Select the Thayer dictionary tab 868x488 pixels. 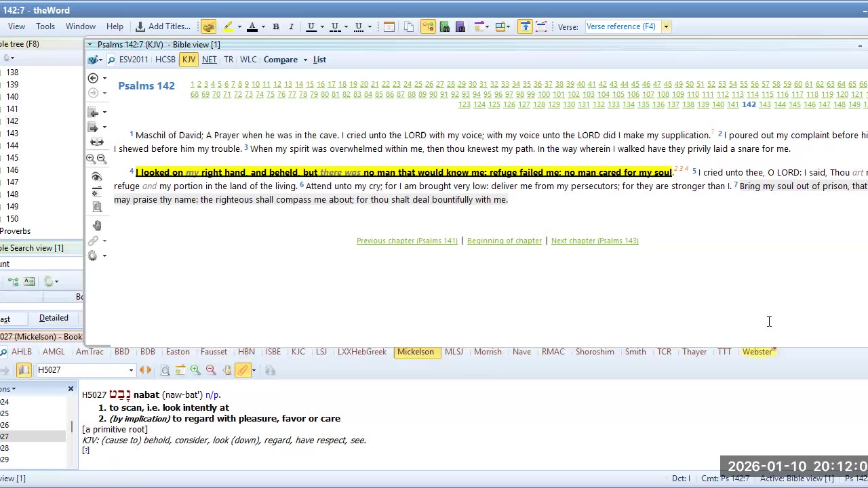pos(694,352)
